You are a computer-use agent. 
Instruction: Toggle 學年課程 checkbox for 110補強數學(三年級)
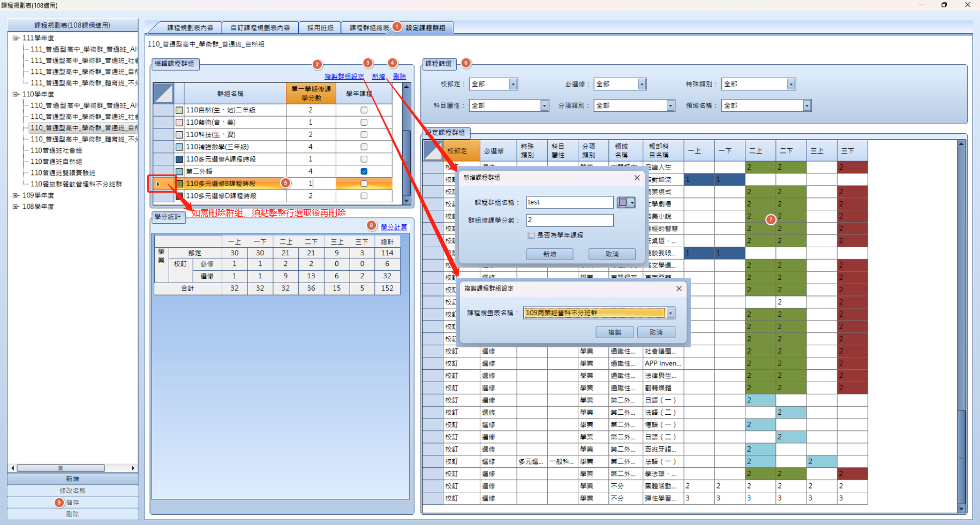364,147
